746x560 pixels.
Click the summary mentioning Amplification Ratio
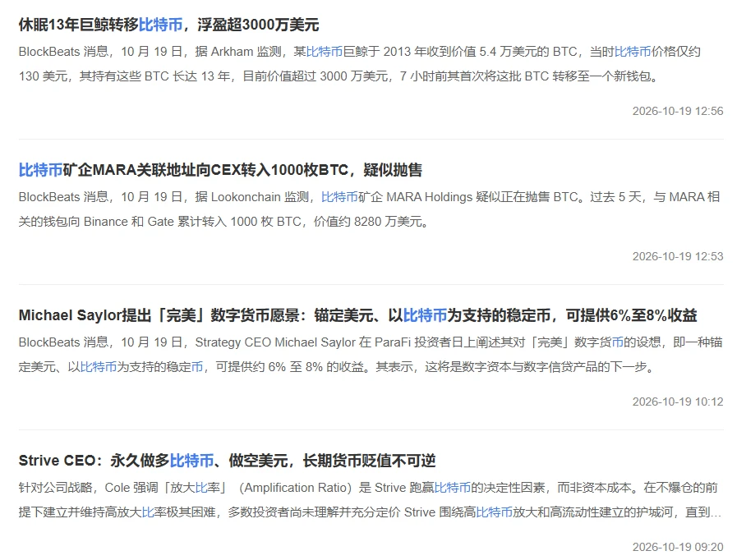click(x=371, y=500)
